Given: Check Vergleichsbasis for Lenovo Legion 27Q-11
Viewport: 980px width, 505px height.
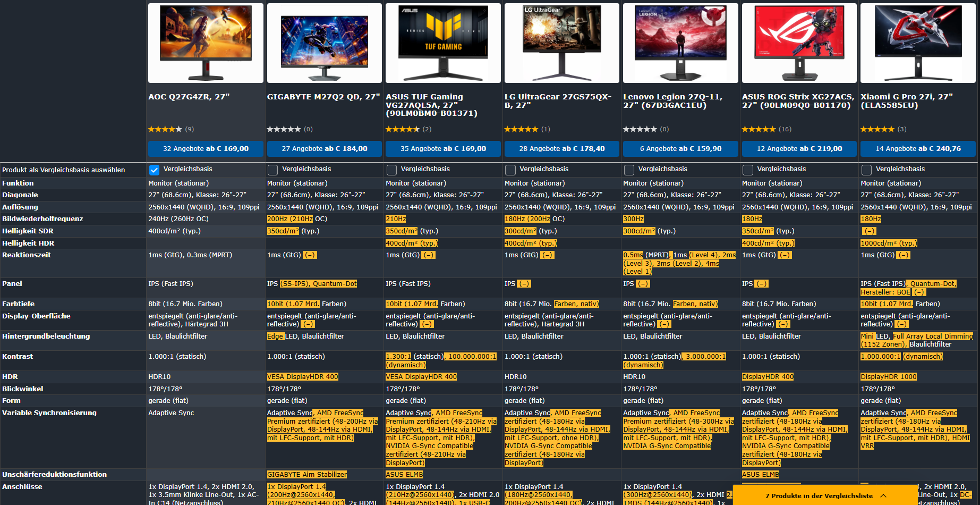Looking at the screenshot, I should click(x=629, y=170).
